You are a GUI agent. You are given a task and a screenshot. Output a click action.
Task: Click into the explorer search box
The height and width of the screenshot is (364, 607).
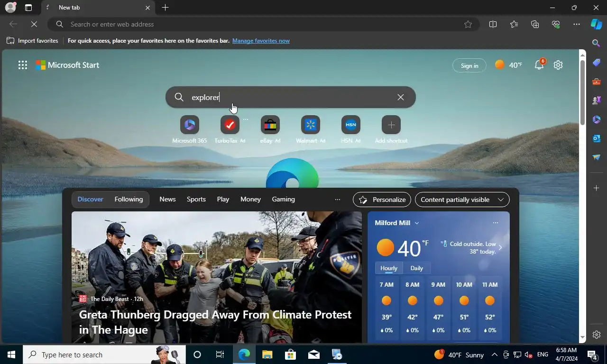pos(290,97)
